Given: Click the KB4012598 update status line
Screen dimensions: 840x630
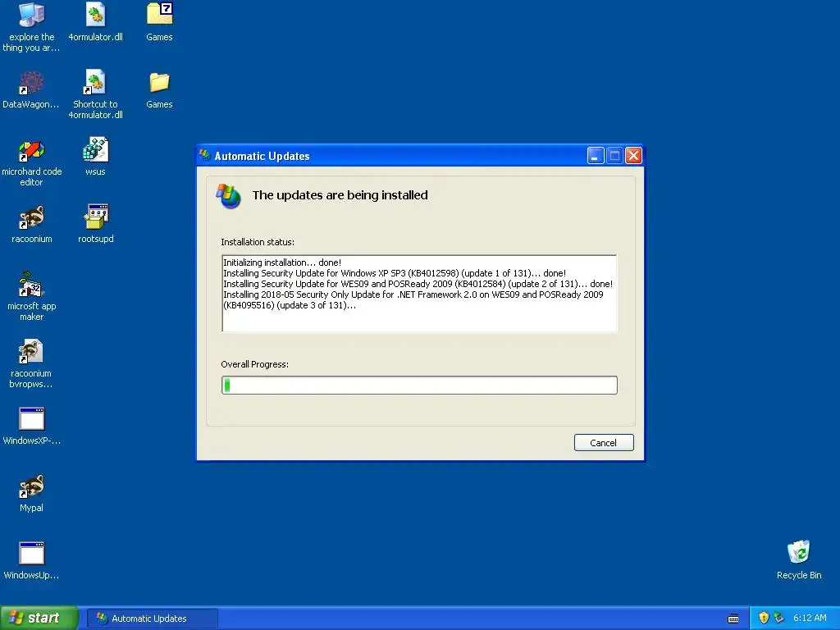Looking at the screenshot, I should (x=395, y=273).
